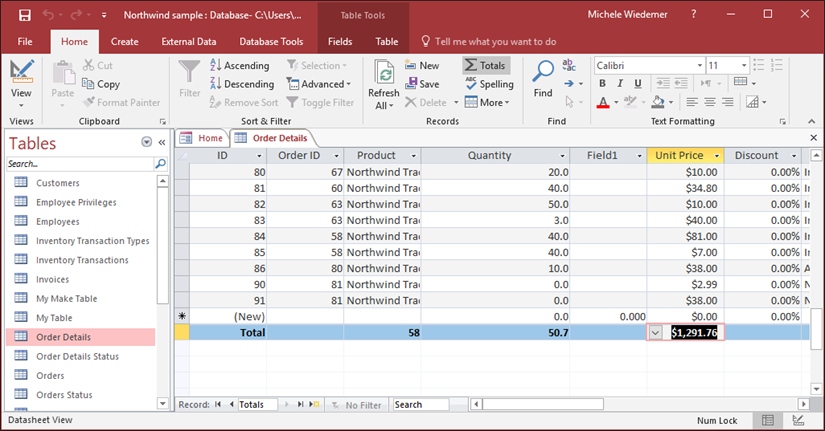Click the Save icon in title bar
825x431 pixels.
coord(24,15)
